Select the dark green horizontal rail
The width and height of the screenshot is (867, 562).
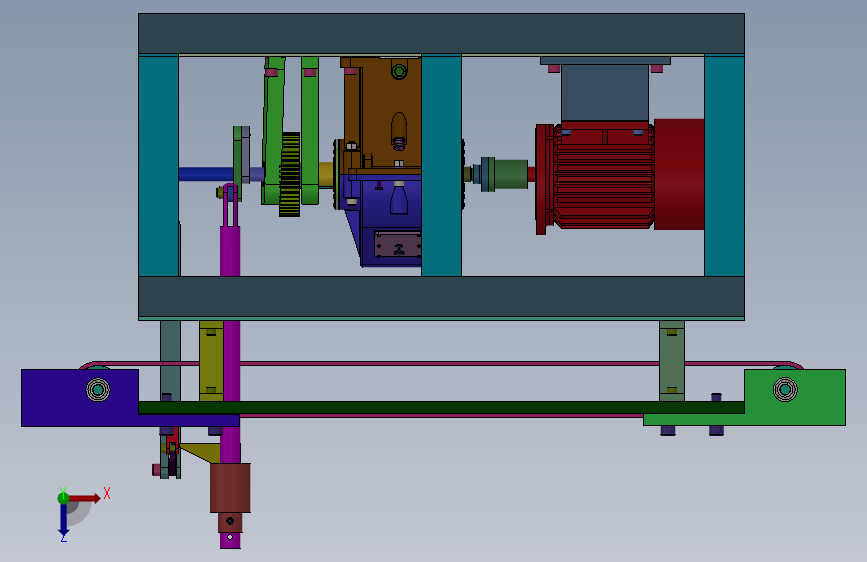[x=441, y=408]
